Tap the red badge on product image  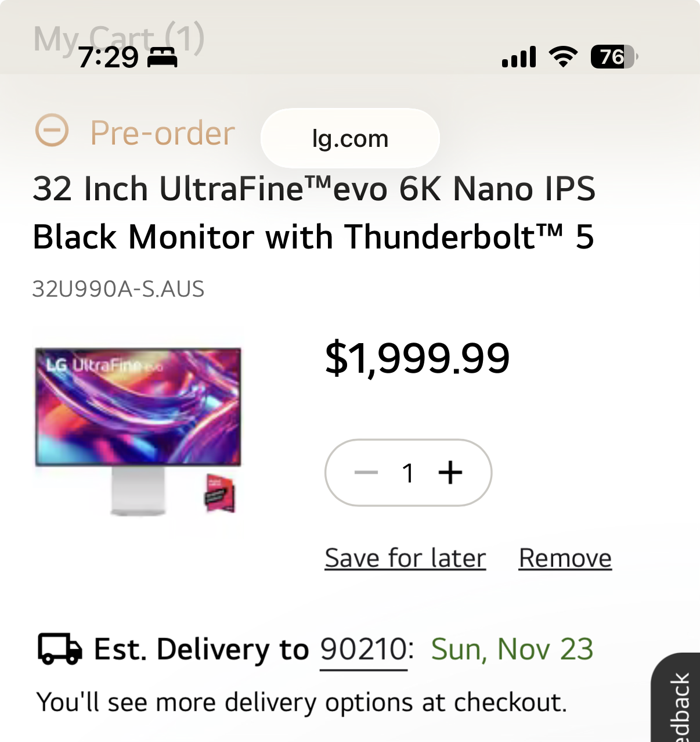pyautogui.click(x=220, y=494)
